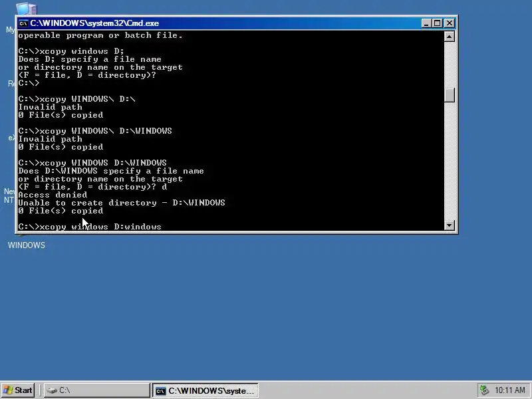Image resolution: width=532 pixels, height=399 pixels.
Task: Select the C:\WINDOWS\syste... taskbar button
Action: 205,390
